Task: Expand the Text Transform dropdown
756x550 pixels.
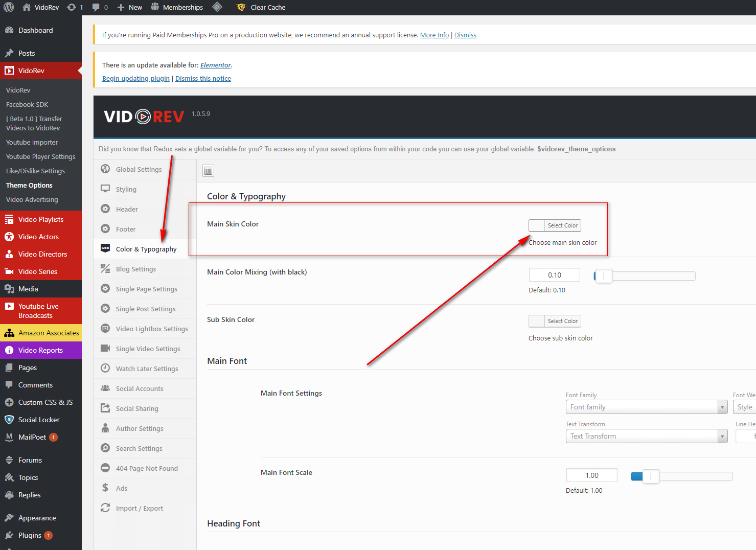Action: (x=646, y=436)
